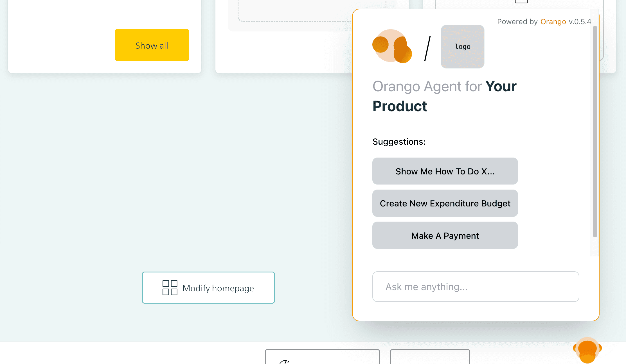Click the grid icon beside Modify homepage

click(170, 288)
